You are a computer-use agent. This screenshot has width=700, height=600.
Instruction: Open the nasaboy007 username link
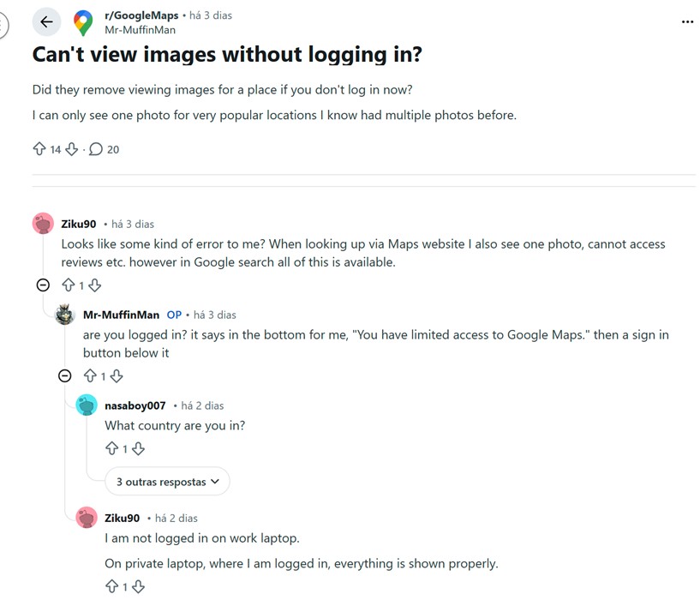tap(135, 405)
